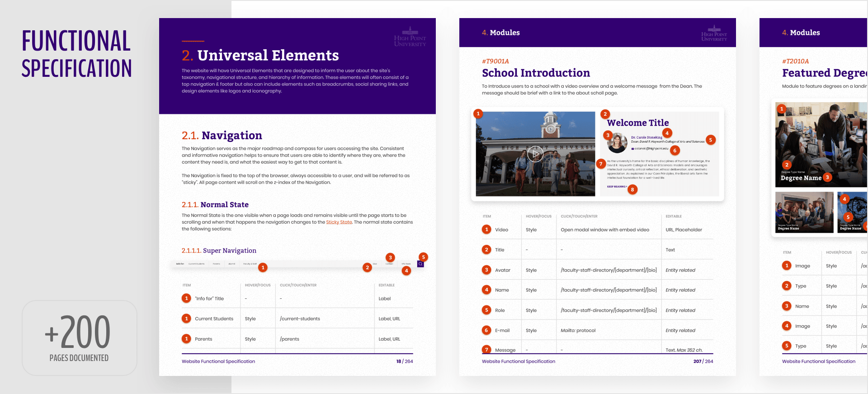Click the "School Introduction" heading

[536, 73]
